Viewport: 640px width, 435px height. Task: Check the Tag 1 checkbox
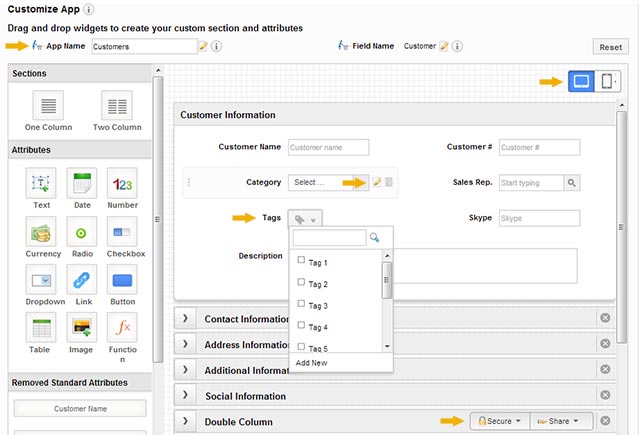(x=302, y=262)
